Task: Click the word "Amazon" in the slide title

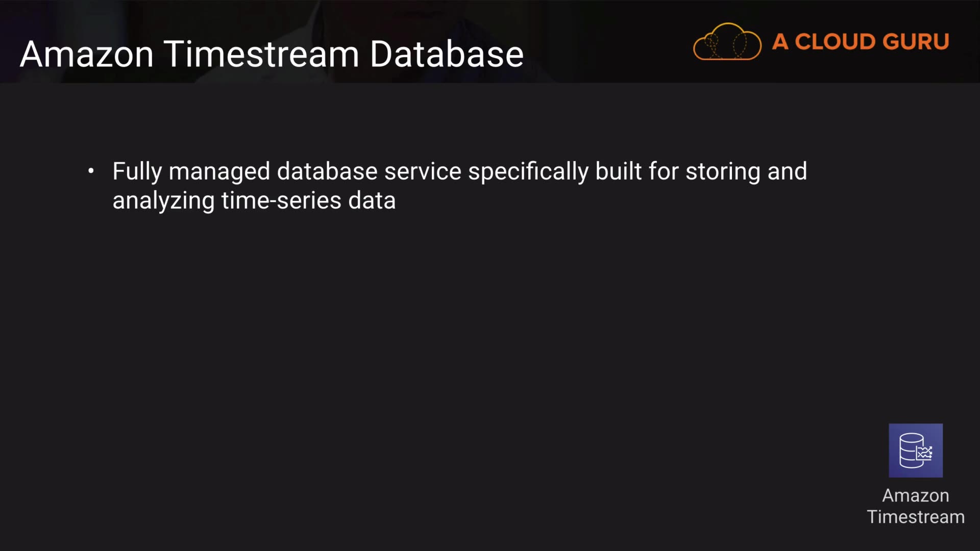Action: pos(87,54)
